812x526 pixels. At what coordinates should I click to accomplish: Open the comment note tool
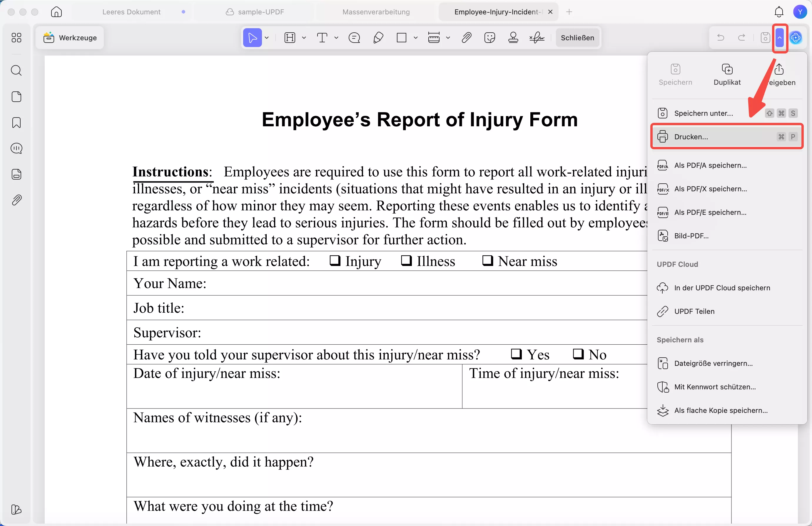354,38
